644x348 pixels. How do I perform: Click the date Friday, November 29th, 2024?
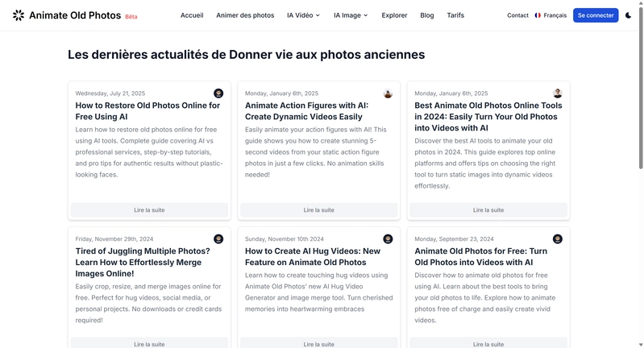coord(114,238)
